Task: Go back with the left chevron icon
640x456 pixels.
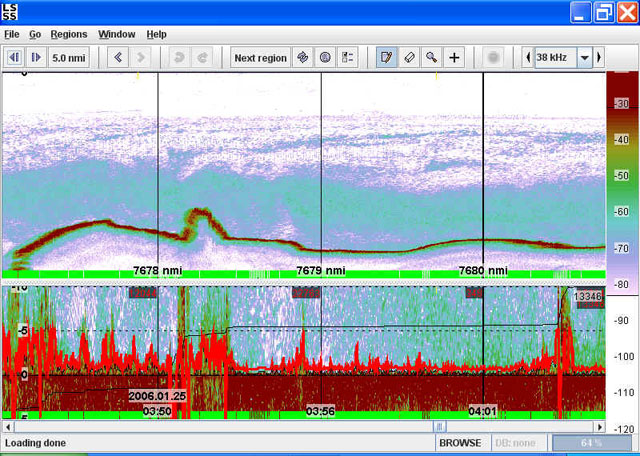Action: (118, 58)
